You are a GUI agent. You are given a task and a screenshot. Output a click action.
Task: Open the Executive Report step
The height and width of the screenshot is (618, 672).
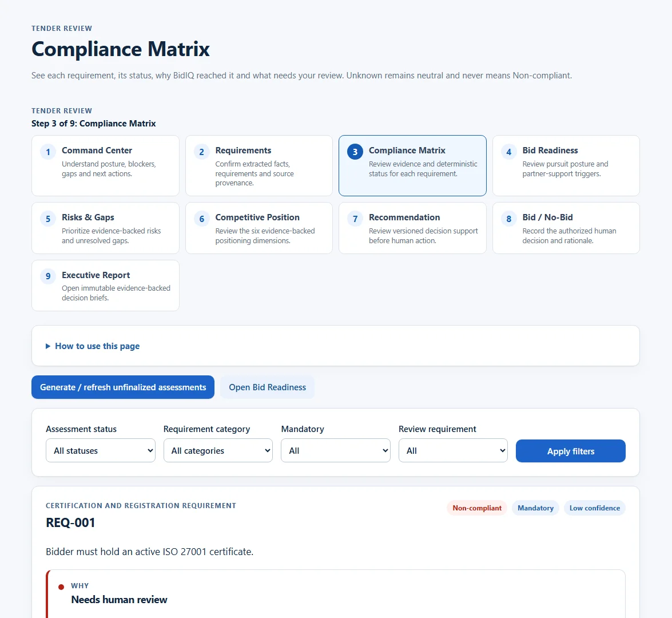[105, 286]
